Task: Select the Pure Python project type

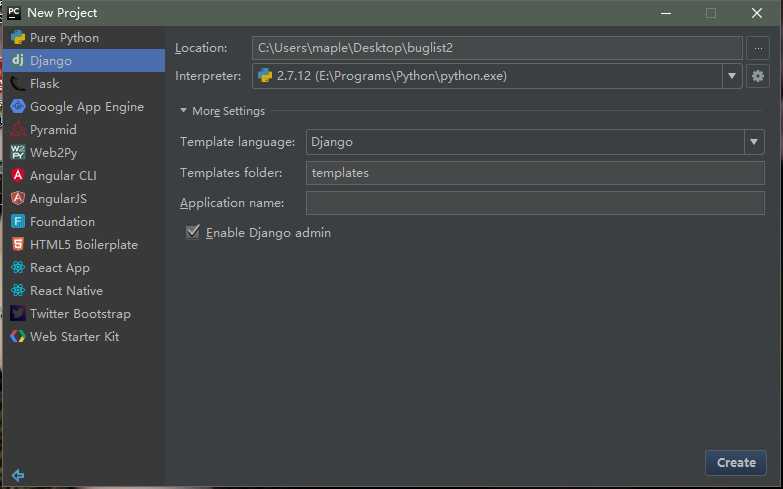Action: coord(84,37)
